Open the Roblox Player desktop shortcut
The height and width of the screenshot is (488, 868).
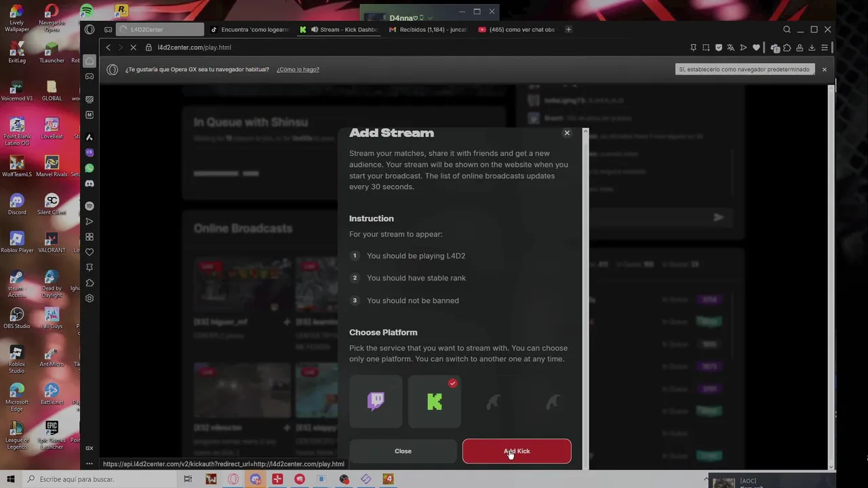[x=17, y=242]
